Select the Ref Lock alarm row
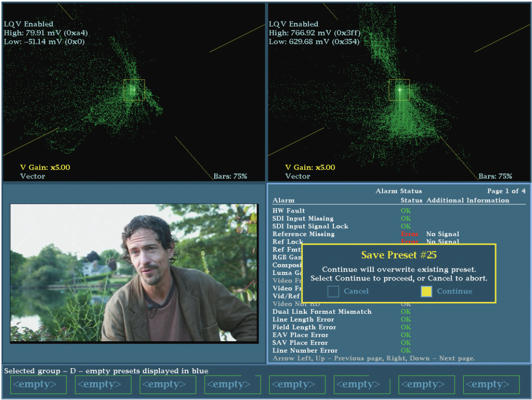This screenshot has width=532, height=400. pos(399,242)
